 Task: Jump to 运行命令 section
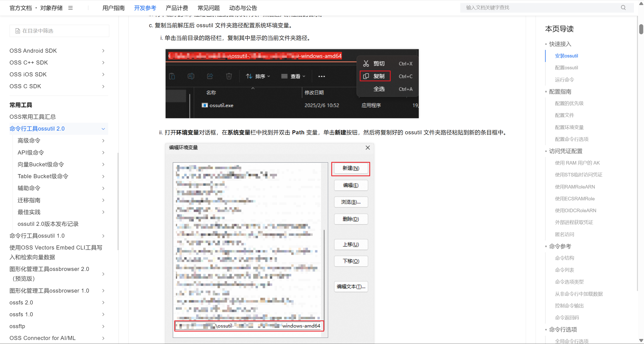click(564, 80)
